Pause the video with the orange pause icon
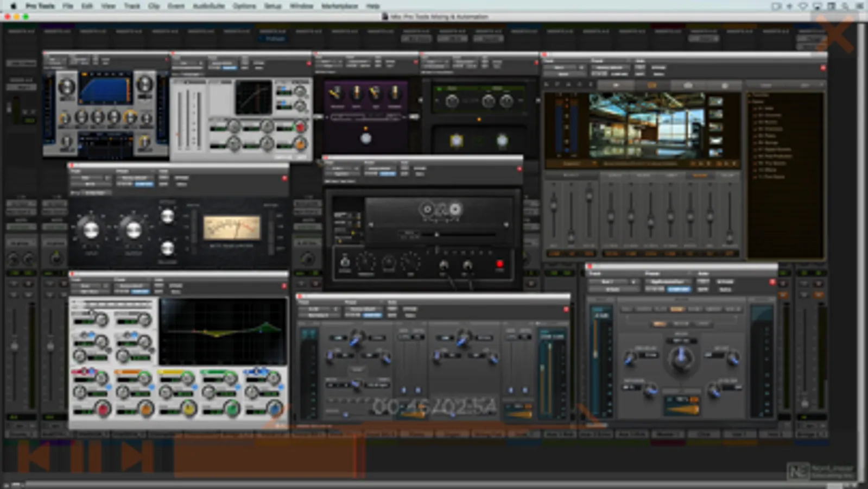The image size is (868, 489). [85, 456]
